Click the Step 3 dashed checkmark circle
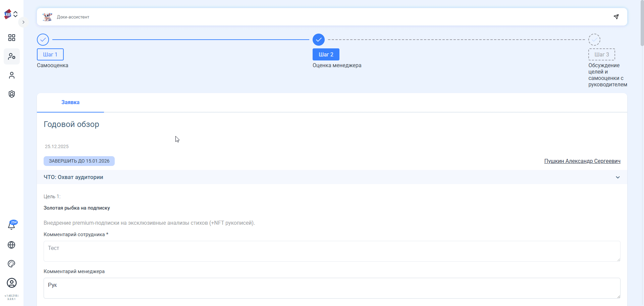Screen dimensions: 644x306 coord(594,40)
